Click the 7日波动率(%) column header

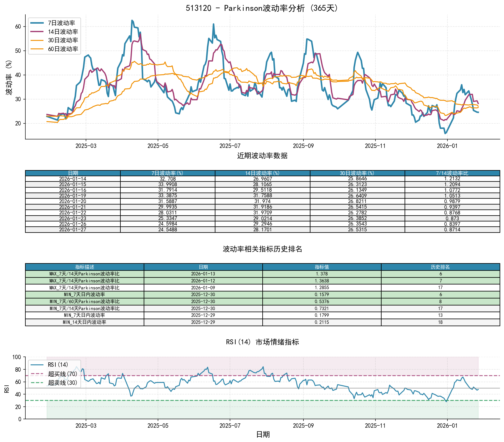(167, 173)
